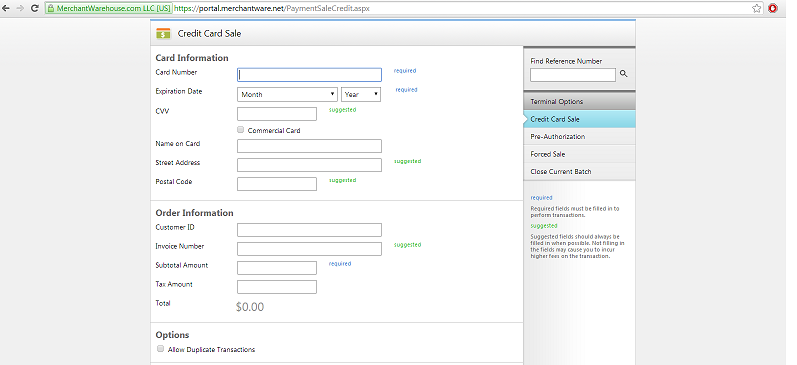Open Pre-Authorization terminal option

coord(579,136)
